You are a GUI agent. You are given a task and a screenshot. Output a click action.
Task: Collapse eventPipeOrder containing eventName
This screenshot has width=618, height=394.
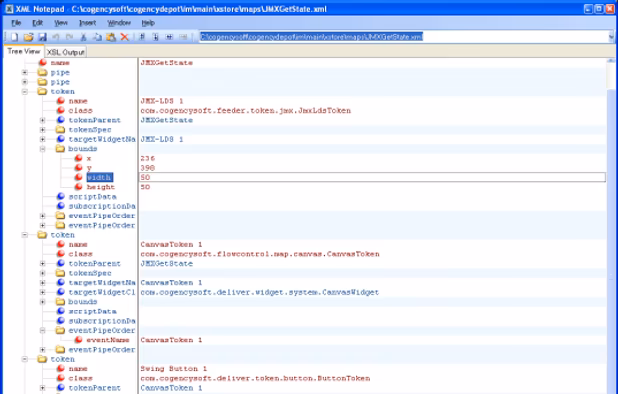[x=43, y=331]
